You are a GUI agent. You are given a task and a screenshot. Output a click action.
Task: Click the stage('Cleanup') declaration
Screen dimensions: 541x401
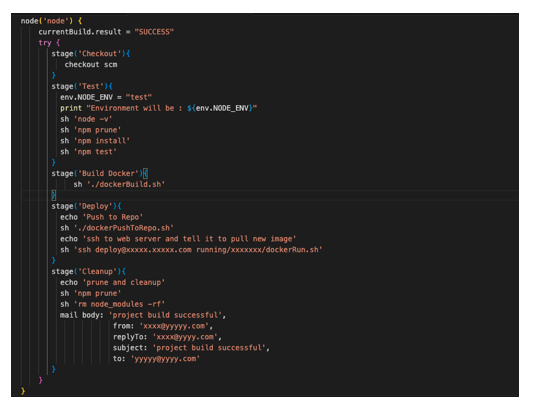[89, 272]
